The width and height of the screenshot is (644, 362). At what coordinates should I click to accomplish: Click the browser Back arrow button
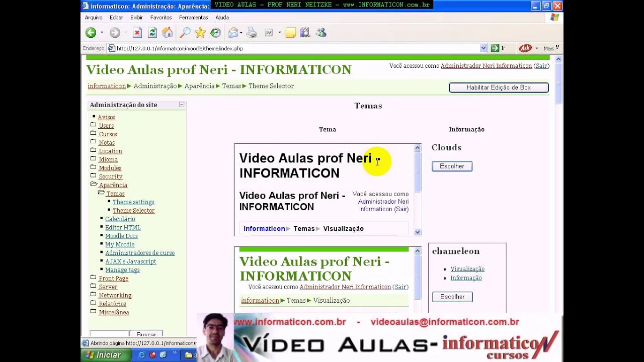click(x=91, y=33)
